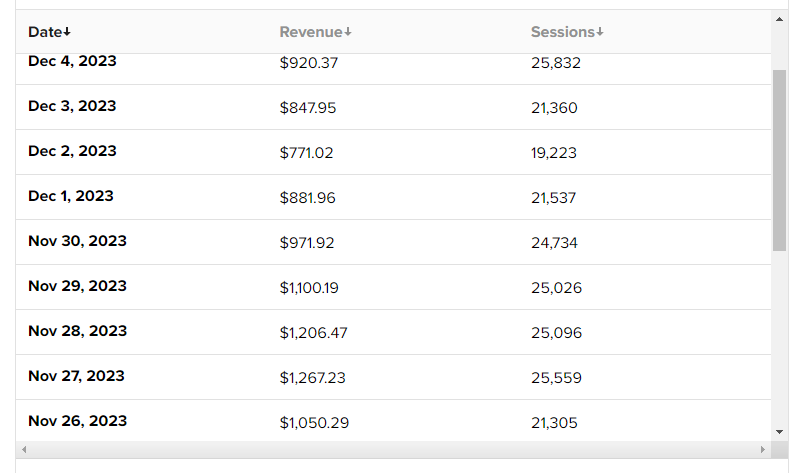
Task: Click the horizontal scrollbar right arrow
Action: 763,449
